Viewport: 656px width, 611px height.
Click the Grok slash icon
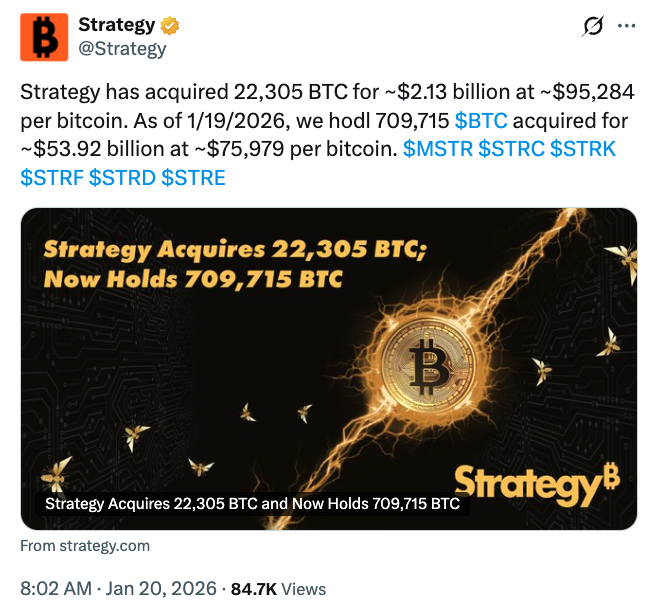click(x=591, y=27)
